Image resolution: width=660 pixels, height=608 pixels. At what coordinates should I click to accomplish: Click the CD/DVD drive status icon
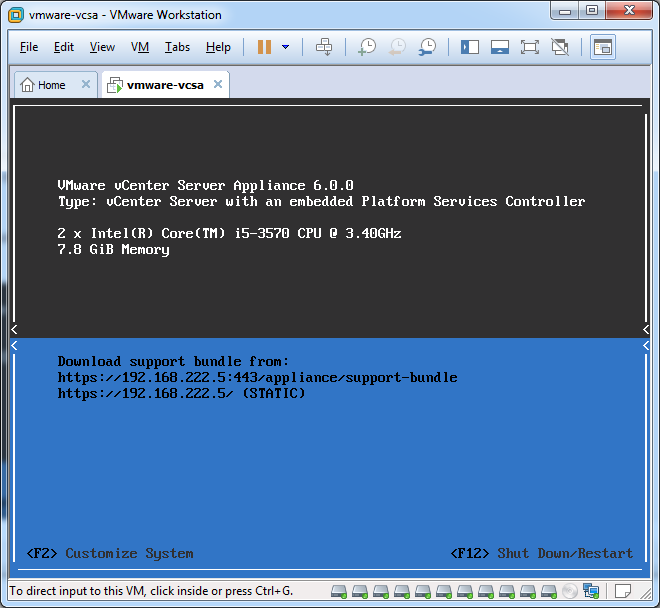point(570,591)
